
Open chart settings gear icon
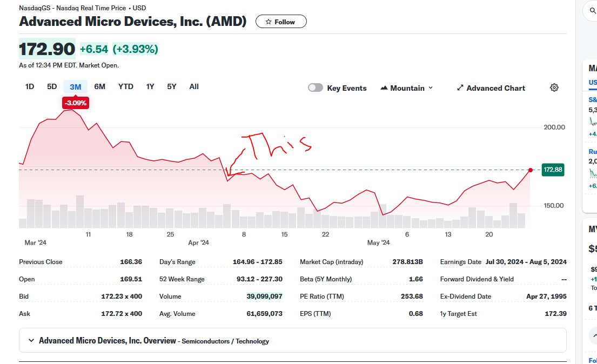pyautogui.click(x=554, y=87)
